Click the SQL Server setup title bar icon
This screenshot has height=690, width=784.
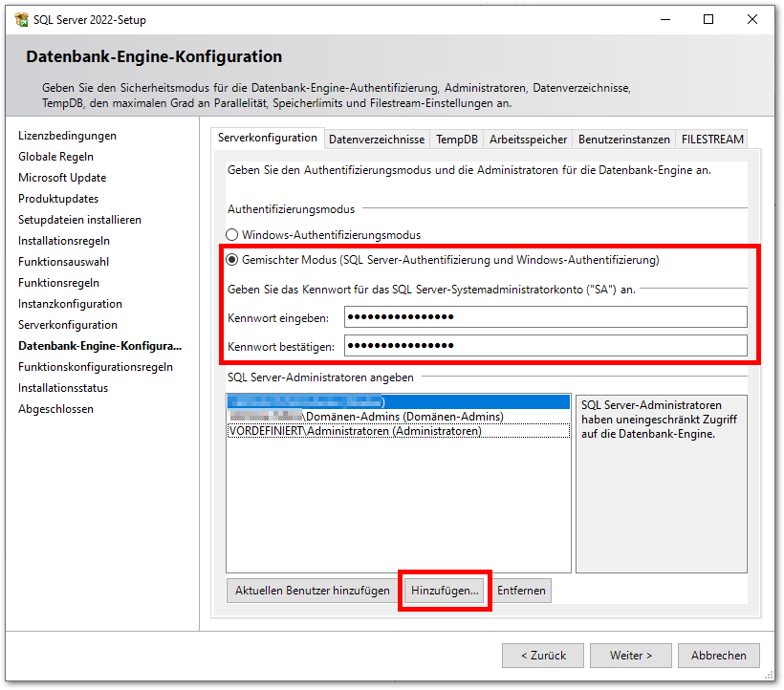tap(21, 19)
